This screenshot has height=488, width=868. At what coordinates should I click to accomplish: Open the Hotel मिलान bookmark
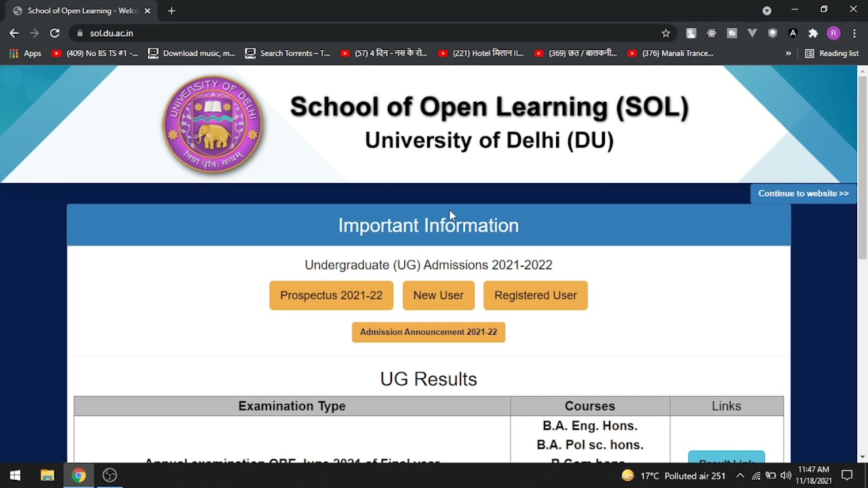[481, 54]
